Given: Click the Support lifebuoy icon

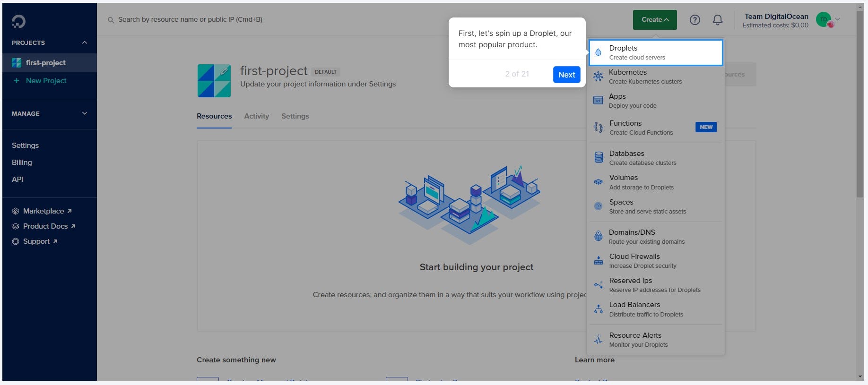Looking at the screenshot, I should tap(16, 241).
